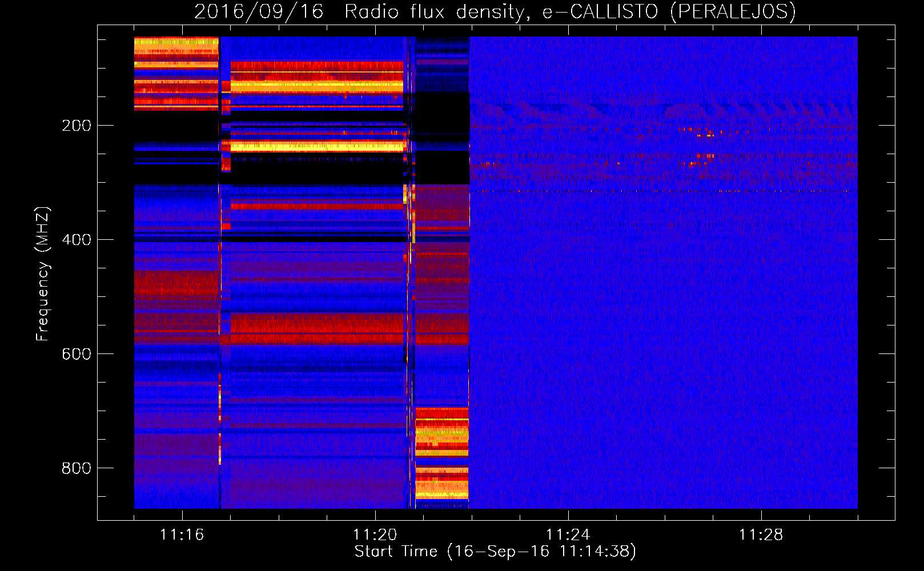
Task: Click the plot title "Radio flux density, e-CALLISTO (PERALEJOS)"
Action: 570,11
